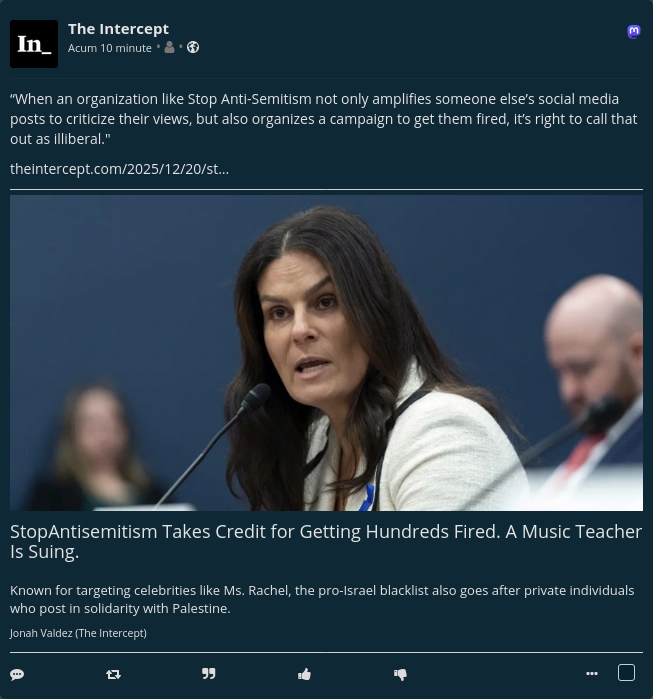Image resolution: width=653 pixels, height=699 pixels.
Task: Open the article preview photo
Action: tap(326, 353)
